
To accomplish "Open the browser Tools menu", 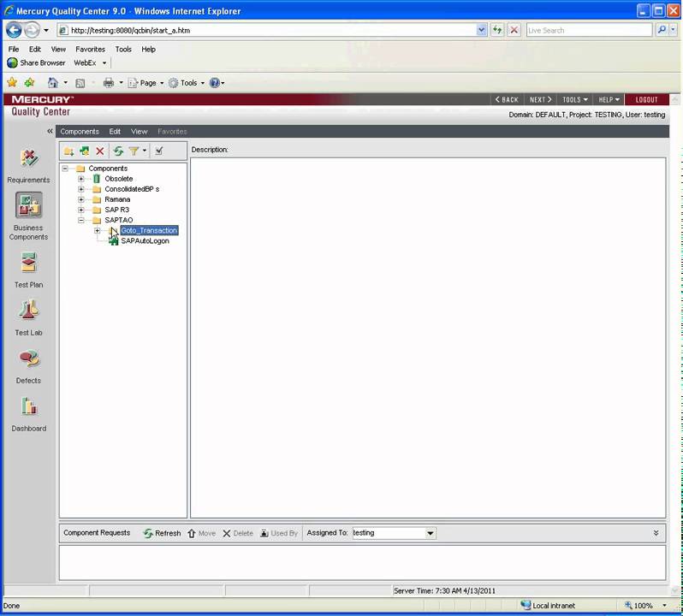I will (123, 49).
